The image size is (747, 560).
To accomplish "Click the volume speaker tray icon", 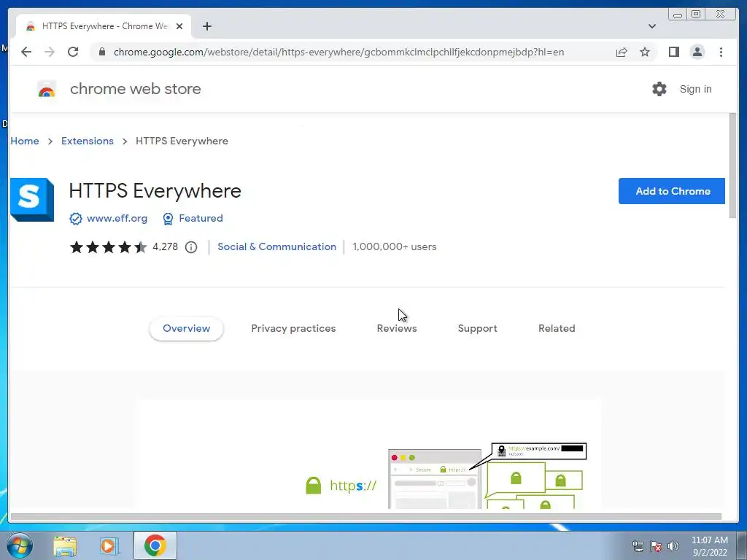I will coord(673,547).
